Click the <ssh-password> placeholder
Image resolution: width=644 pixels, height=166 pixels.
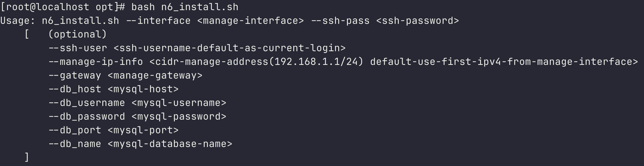pos(417,21)
